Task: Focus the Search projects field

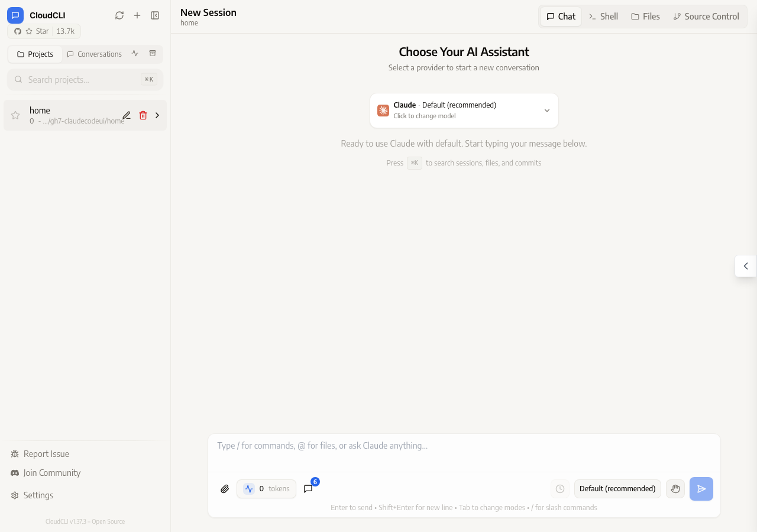Action: 85,80
